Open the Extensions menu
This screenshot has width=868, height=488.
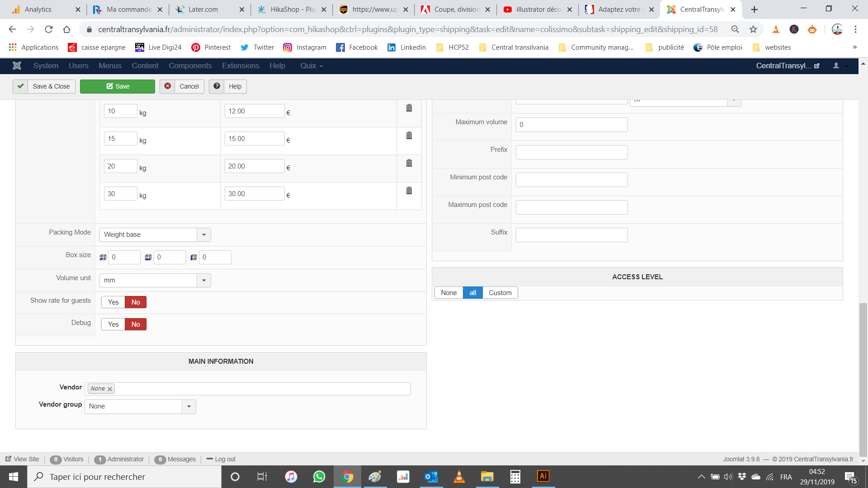[241, 66]
